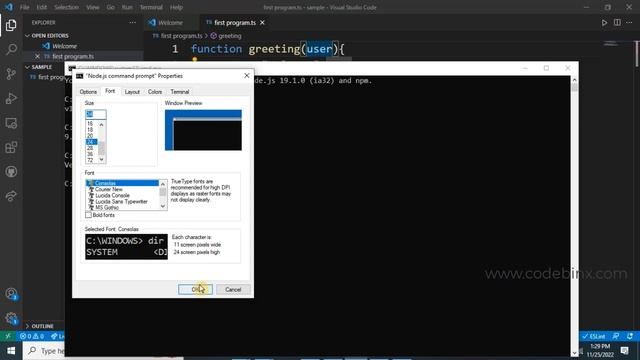
Task: Open Run and Debug view
Action: [x=11, y=98]
